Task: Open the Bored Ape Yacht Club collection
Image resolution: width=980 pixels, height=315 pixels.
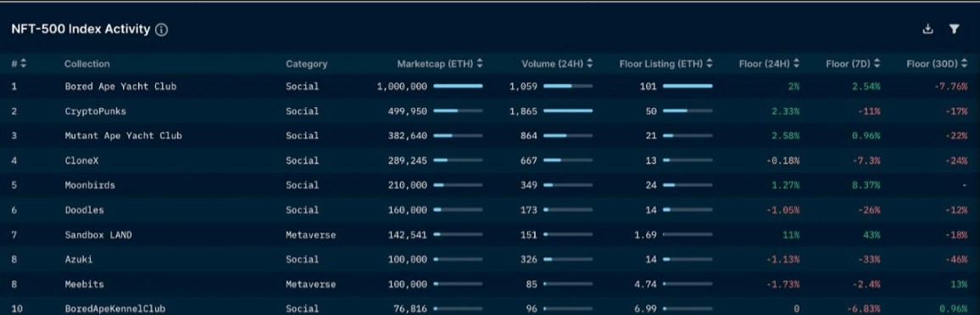Action: click(120, 87)
